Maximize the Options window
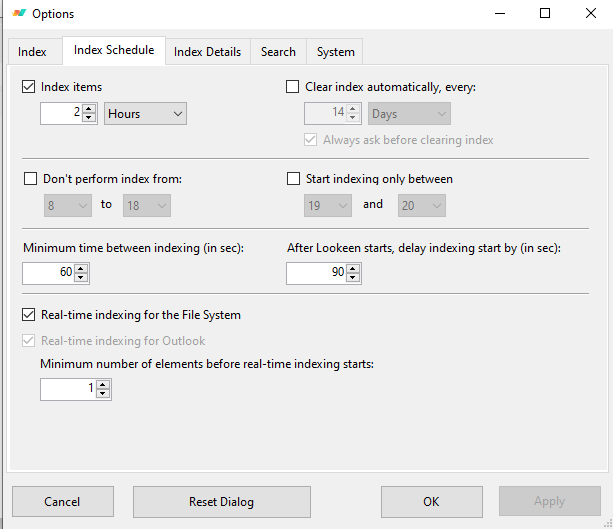Image resolution: width=613 pixels, height=529 pixels. click(x=545, y=14)
